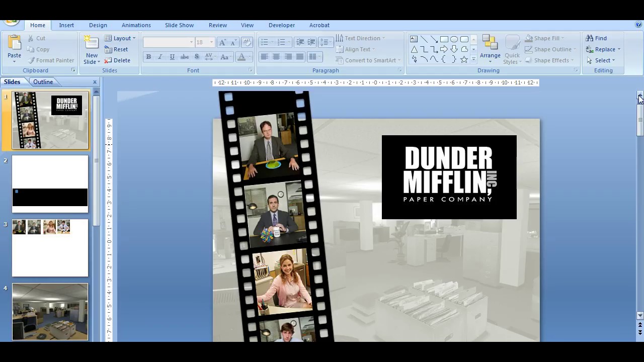Increase the list indent level
The image size is (644, 362).
coord(311,42)
